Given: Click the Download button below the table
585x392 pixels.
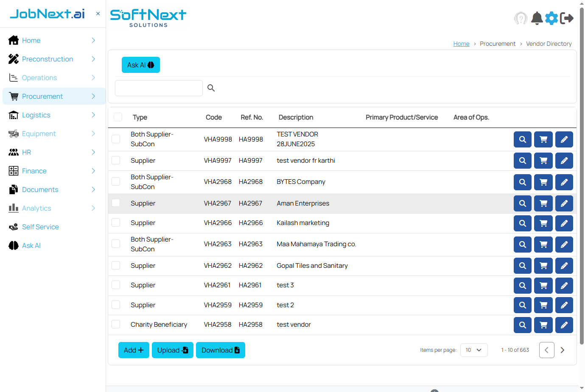Looking at the screenshot, I should pos(220,350).
